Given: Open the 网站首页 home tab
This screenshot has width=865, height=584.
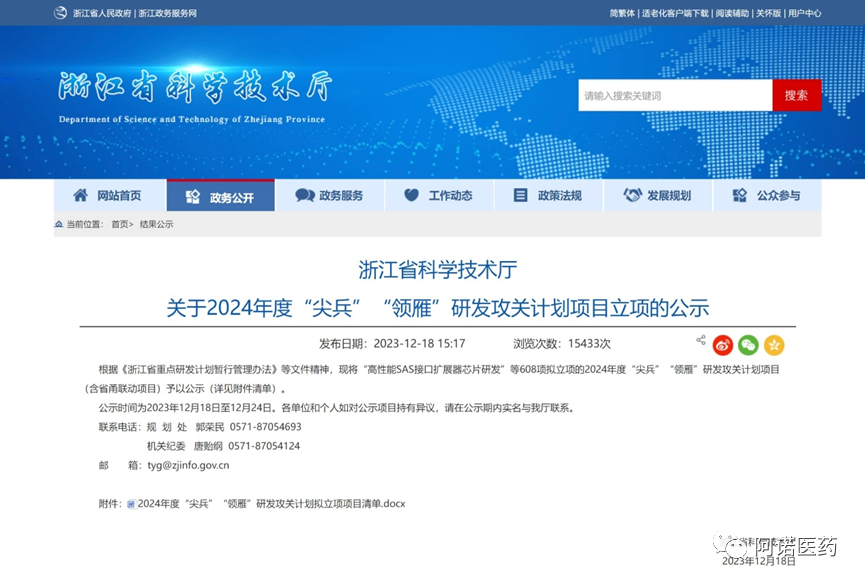Looking at the screenshot, I should (107, 196).
